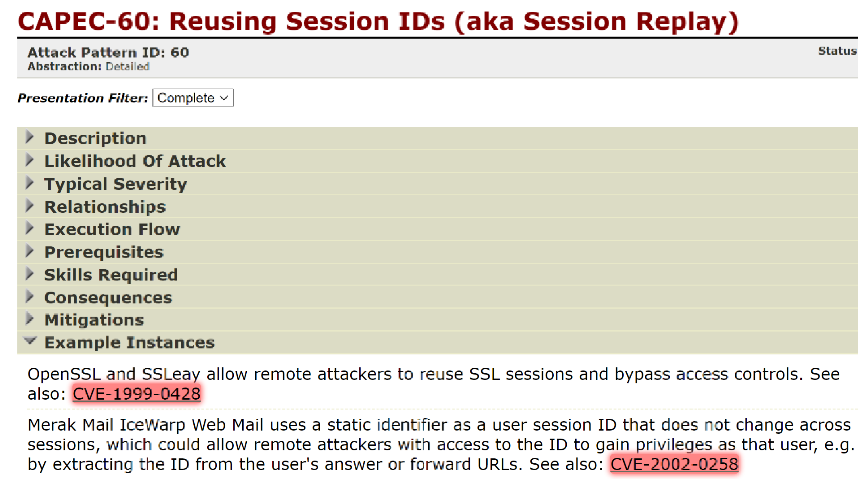Click the Description section heading
Image resolution: width=868 pixels, height=490 pixels.
pyautogui.click(x=95, y=139)
